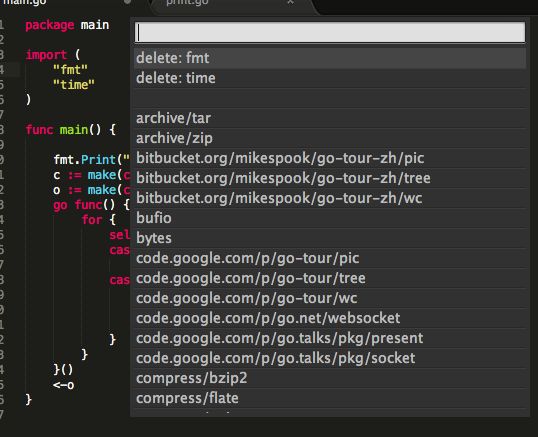Viewport: 538px width, 437px height.
Task: Click 'func main() {' line in editor
Action: pos(71,130)
